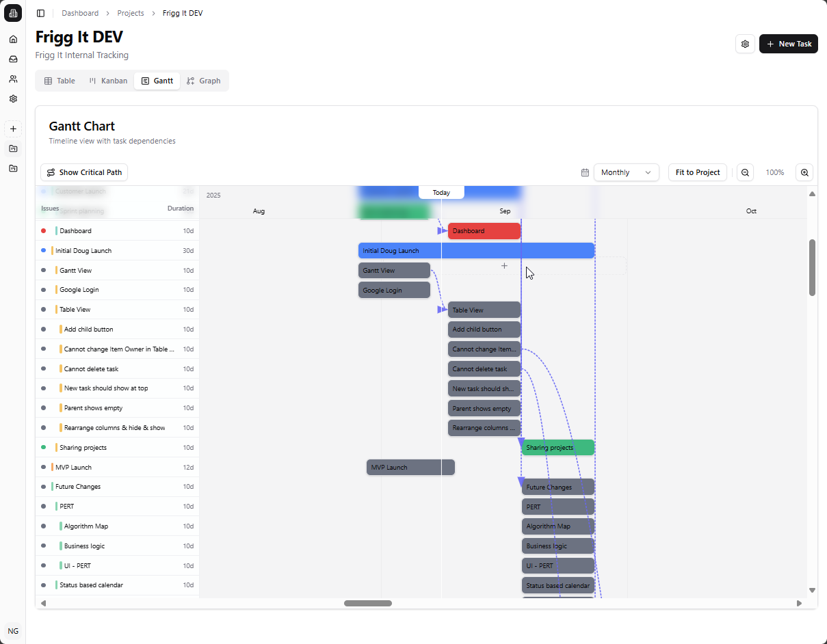Select the red Dashboard Gantt bar
The width and height of the screenshot is (827, 644).
tap(484, 231)
